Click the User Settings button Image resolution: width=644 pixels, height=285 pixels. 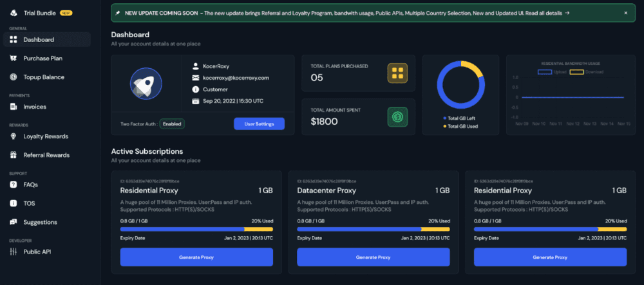[259, 124]
